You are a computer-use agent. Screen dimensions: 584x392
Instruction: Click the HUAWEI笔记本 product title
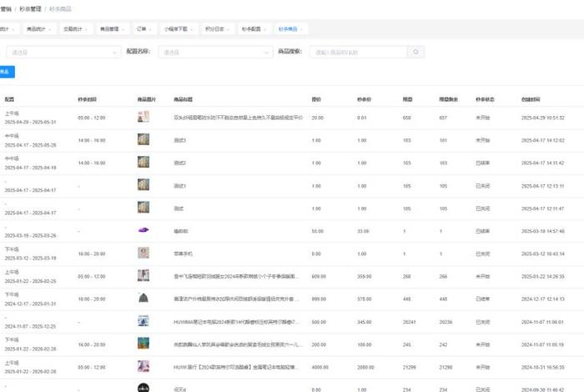(236, 322)
